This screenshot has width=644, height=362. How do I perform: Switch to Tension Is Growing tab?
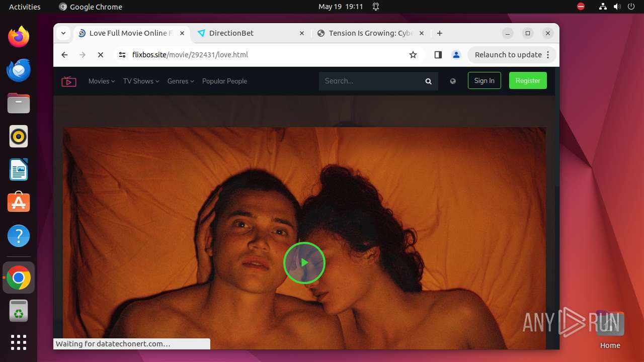coord(370,33)
